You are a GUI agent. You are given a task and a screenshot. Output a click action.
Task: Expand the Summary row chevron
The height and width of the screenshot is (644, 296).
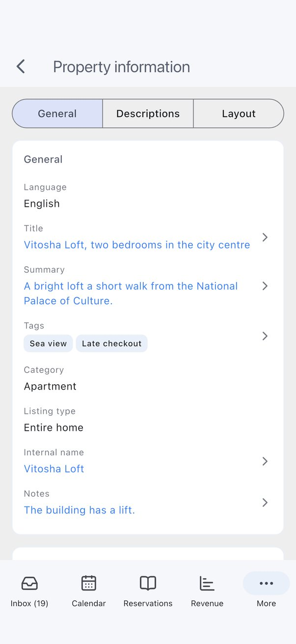265,286
